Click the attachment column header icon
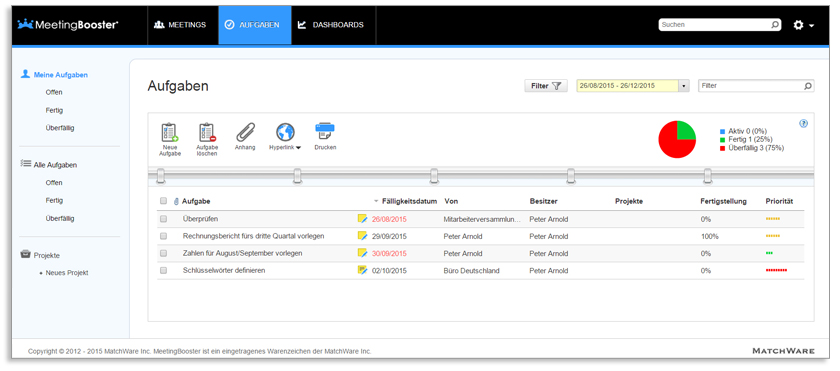 [176, 202]
